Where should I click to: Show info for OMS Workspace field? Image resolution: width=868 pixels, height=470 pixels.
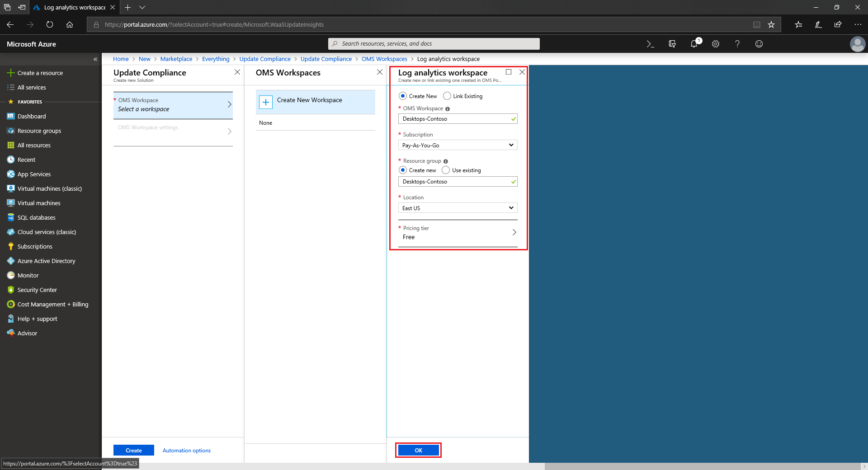[448, 109]
